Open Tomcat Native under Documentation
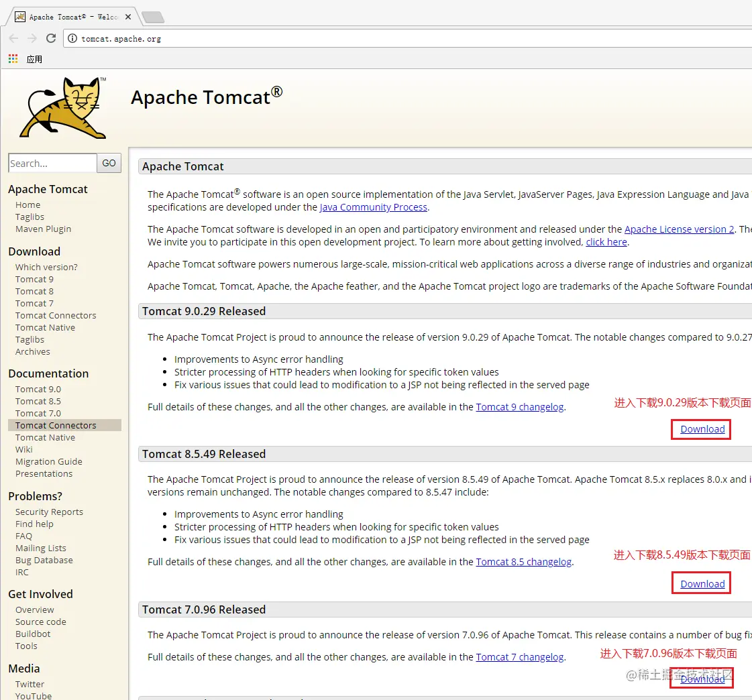 45,437
